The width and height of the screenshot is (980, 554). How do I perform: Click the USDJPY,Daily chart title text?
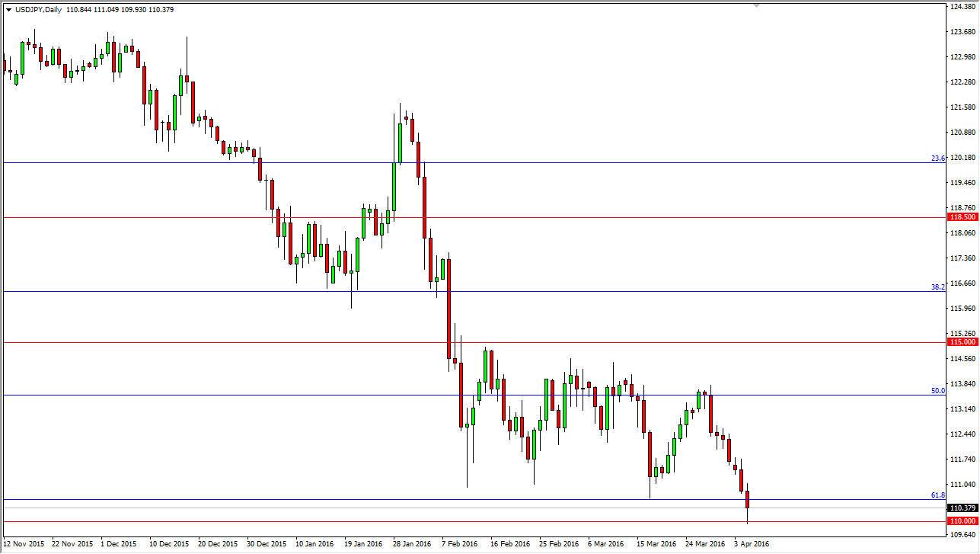[x=38, y=9]
